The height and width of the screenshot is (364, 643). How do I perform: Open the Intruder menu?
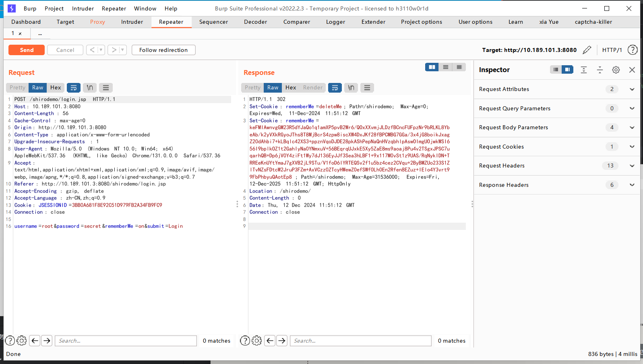(83, 8)
